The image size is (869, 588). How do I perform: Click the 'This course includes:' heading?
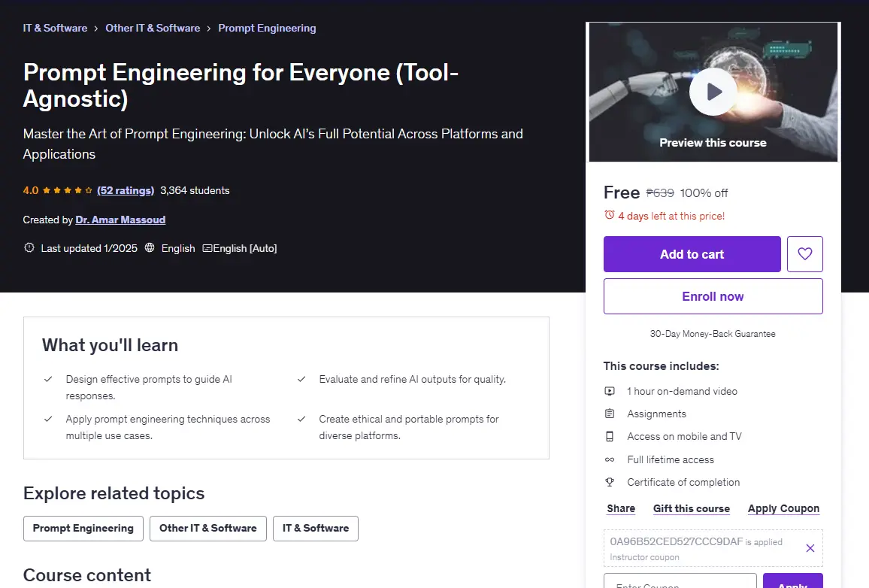point(662,365)
